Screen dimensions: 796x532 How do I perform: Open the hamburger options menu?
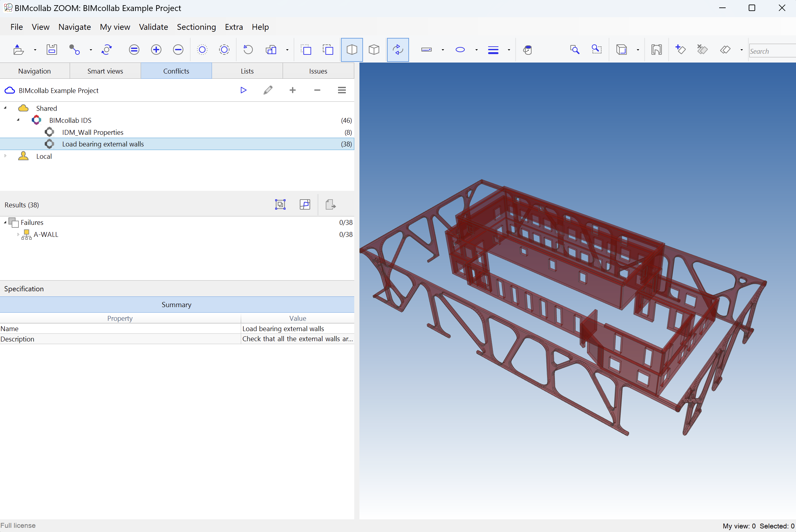[x=342, y=90]
